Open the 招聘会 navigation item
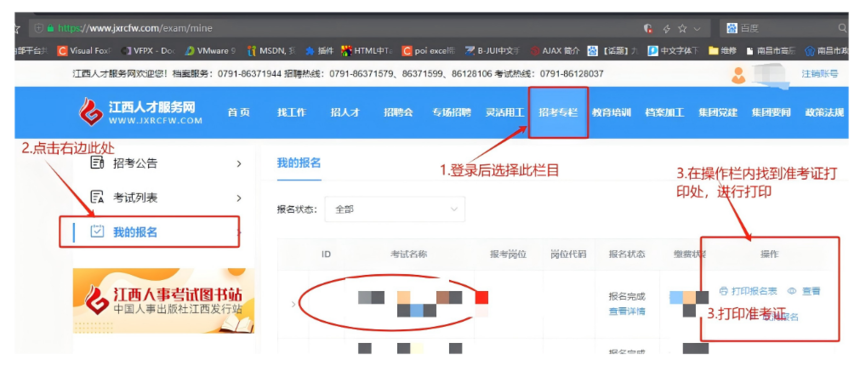Screen dimensions: 860x383 398,112
